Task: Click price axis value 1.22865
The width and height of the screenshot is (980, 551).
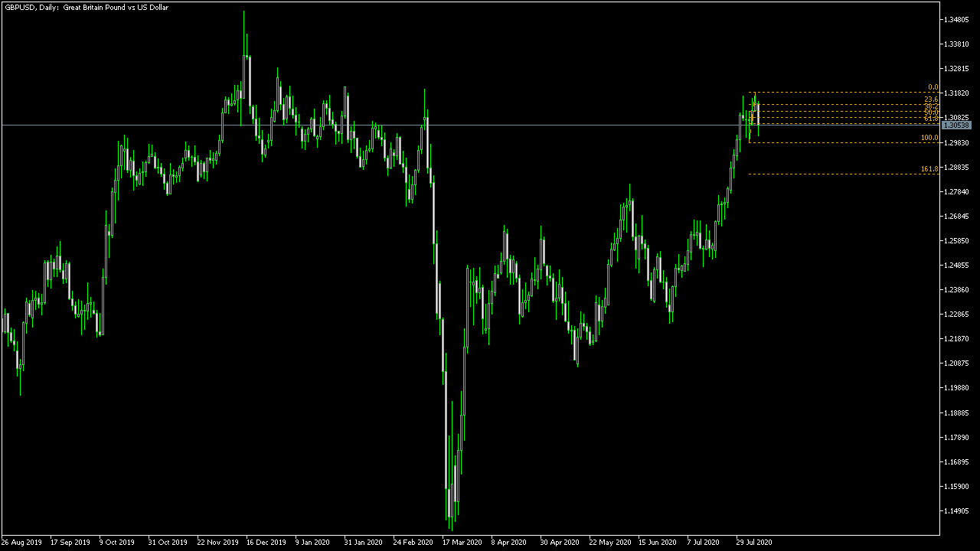Action: coord(957,315)
